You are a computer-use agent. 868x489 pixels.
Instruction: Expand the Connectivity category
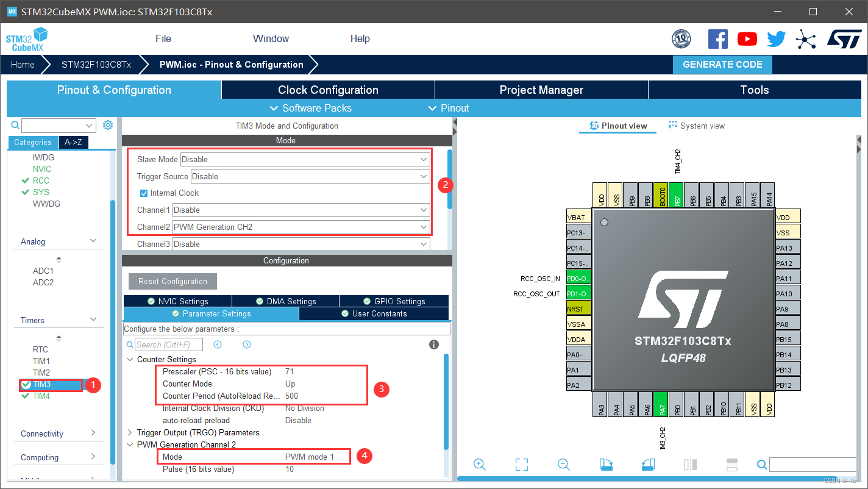click(93, 433)
